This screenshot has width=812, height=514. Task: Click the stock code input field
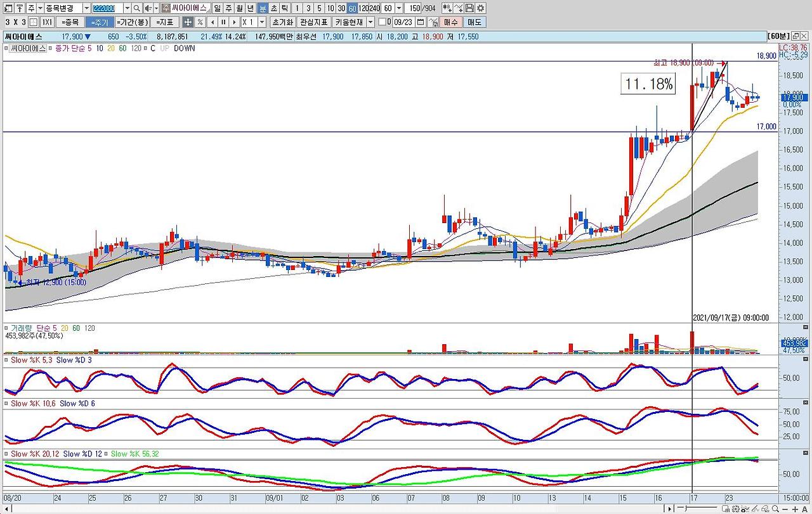[108, 8]
